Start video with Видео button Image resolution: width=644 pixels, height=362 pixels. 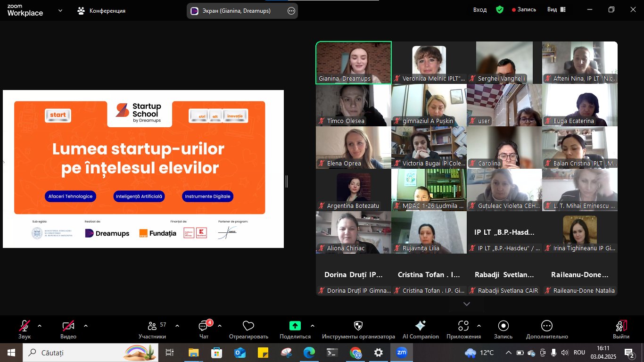68,329
